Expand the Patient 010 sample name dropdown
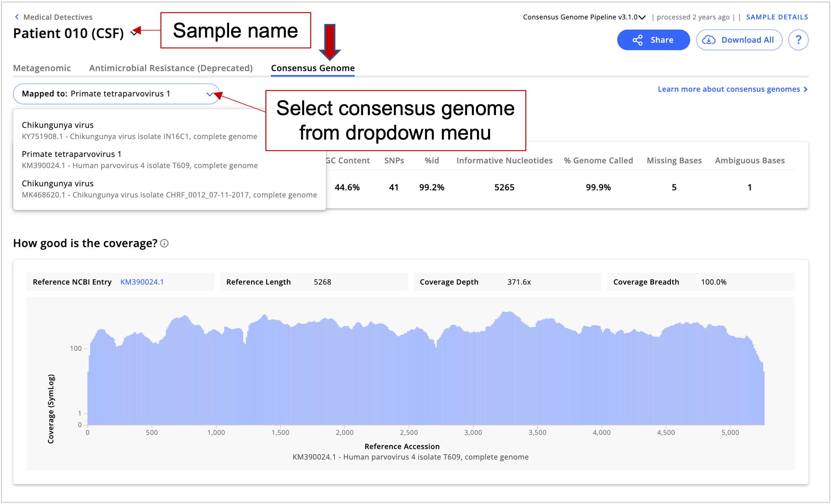This screenshot has height=504, width=831. point(134,33)
